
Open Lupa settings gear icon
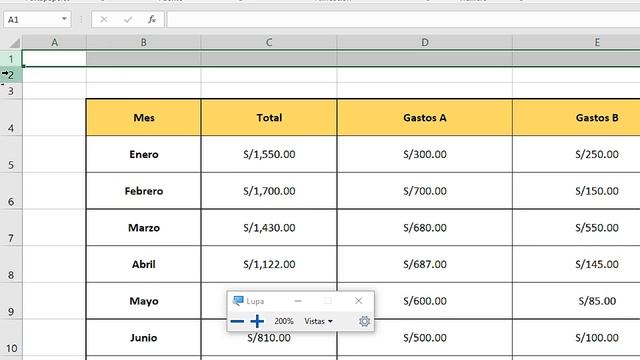coord(364,321)
